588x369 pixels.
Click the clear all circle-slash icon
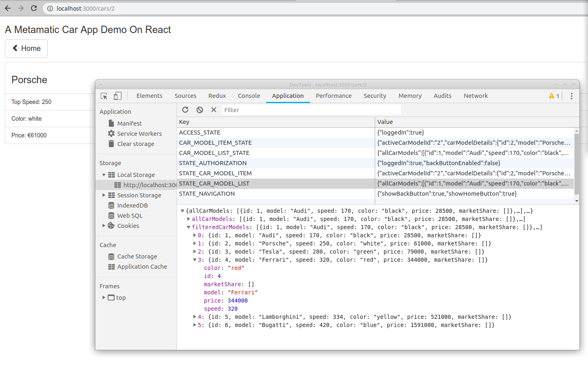[x=199, y=110]
